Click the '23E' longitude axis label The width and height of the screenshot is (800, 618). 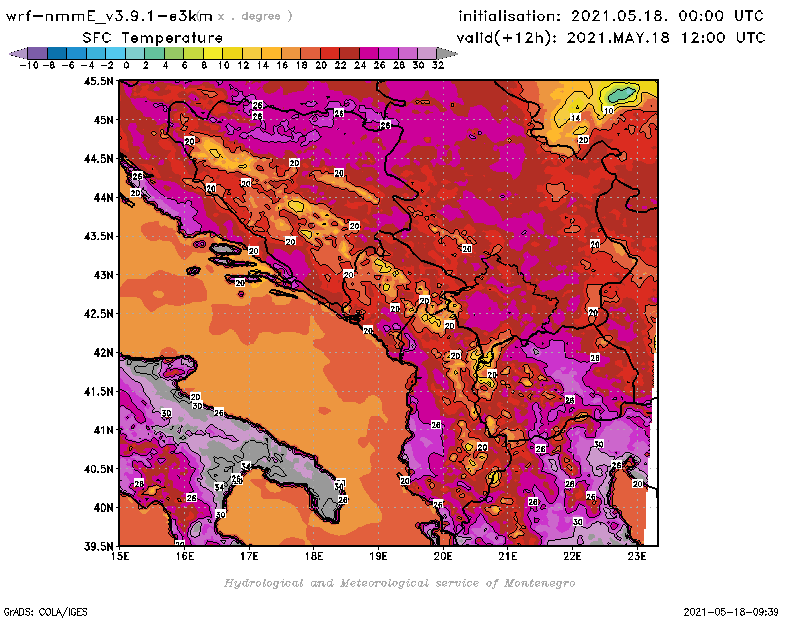(637, 556)
